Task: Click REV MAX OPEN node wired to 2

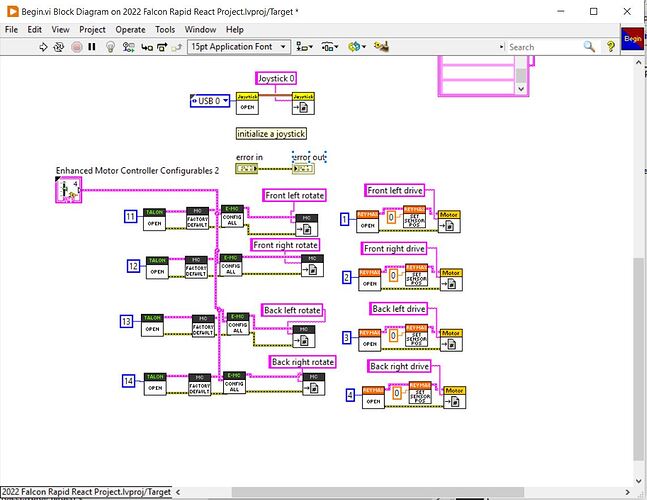Action: (369, 280)
